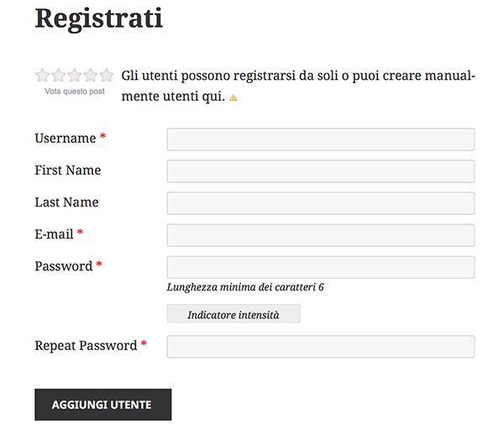504x440 pixels.
Task: Focus the Repeat Password input field
Action: 321,347
